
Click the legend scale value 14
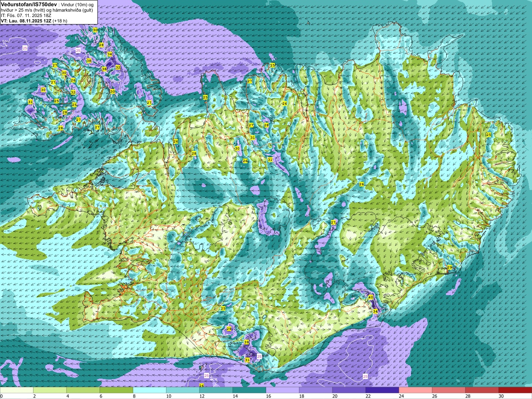235,396
